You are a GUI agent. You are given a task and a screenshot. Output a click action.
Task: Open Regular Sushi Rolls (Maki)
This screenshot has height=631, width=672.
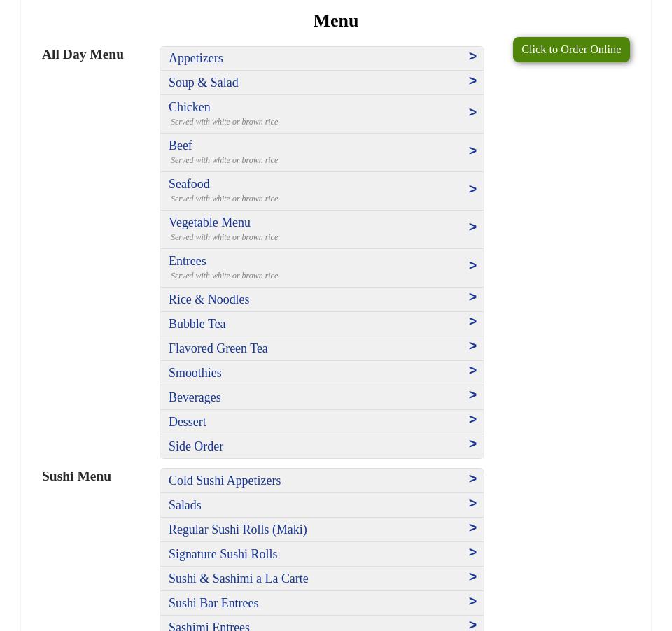click(238, 530)
